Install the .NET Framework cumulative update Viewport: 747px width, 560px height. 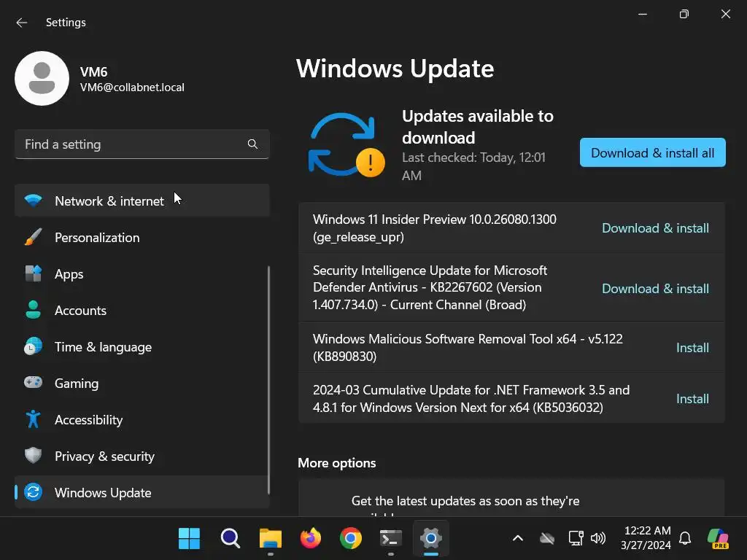click(x=692, y=399)
